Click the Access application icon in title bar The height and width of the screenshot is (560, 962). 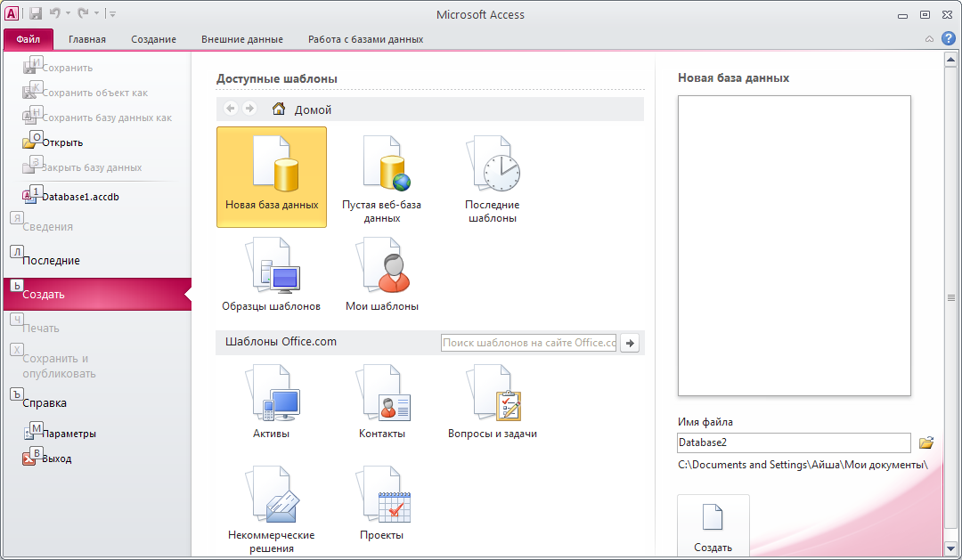coord(12,12)
